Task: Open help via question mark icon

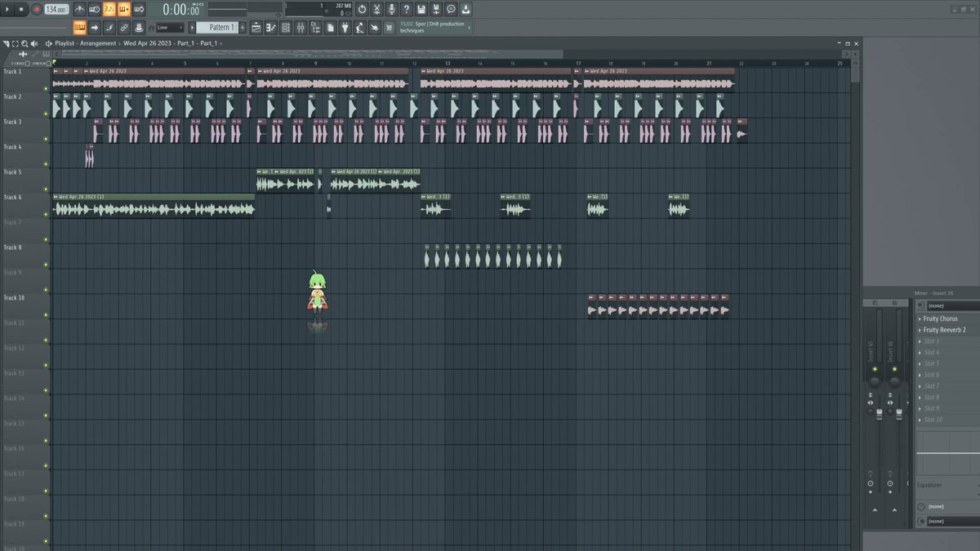Action: 406,9
